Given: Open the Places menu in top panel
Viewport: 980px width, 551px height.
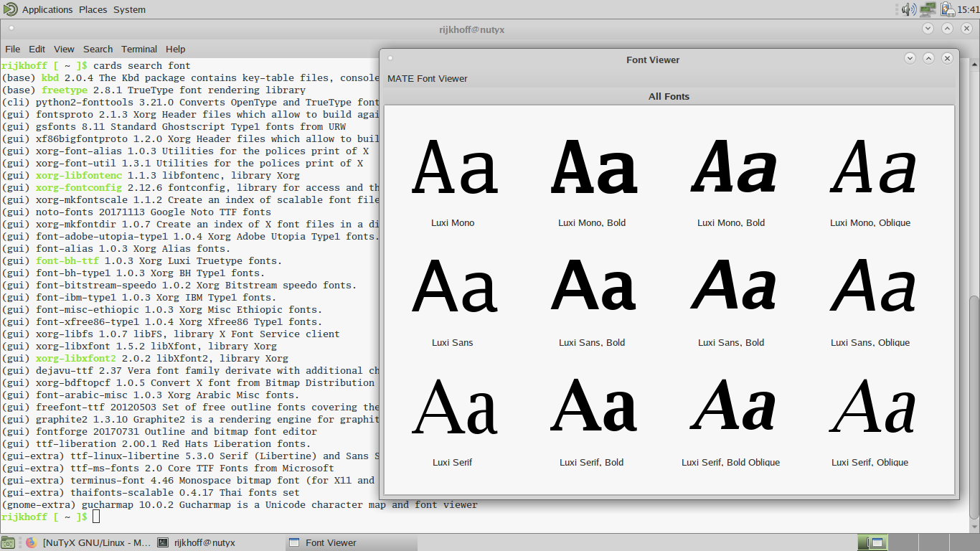Looking at the screenshot, I should (93, 9).
